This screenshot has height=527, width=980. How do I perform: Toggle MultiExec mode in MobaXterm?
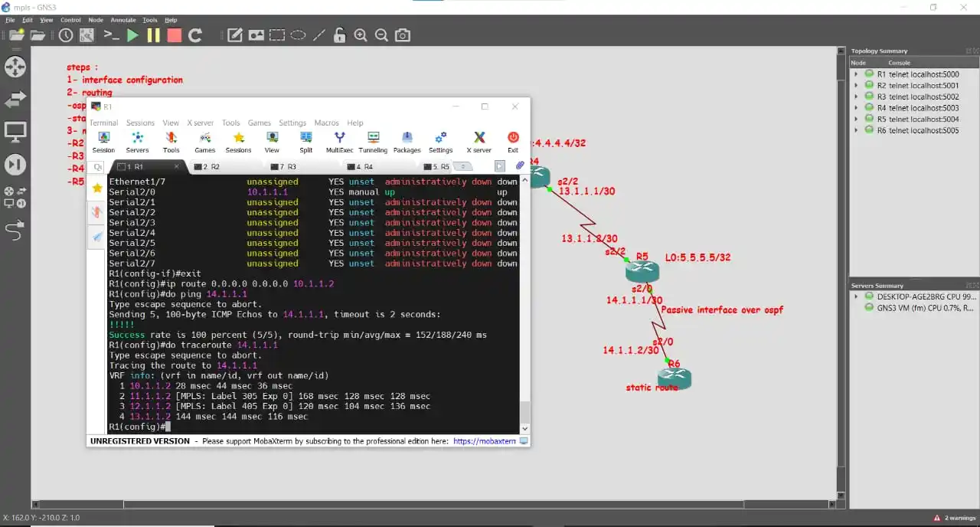[339, 142]
